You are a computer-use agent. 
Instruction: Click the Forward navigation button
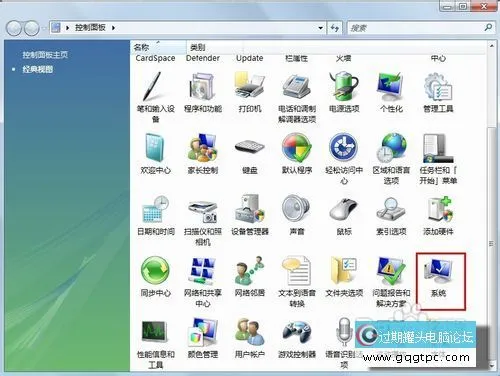[x=32, y=28]
